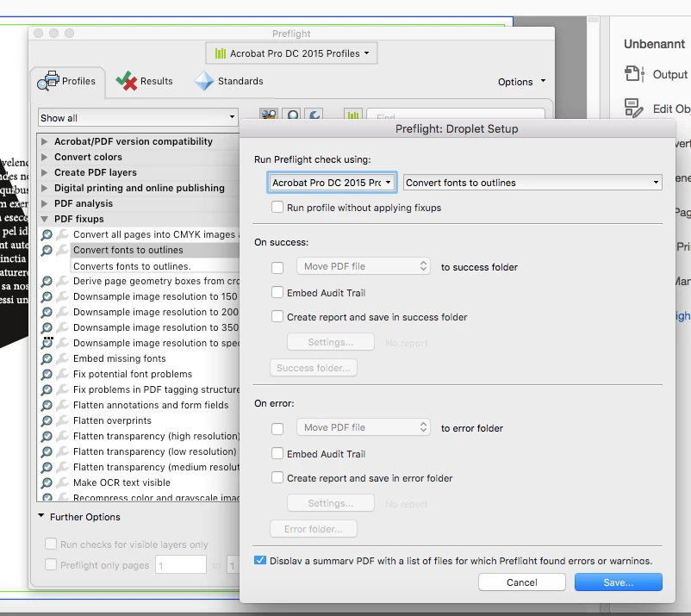691x616 pixels.
Task: Enable Embed Audit Trail under On error
Action: coord(277,453)
